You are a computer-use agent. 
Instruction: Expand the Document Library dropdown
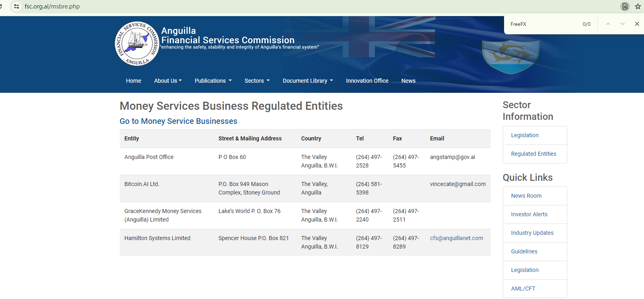click(308, 81)
